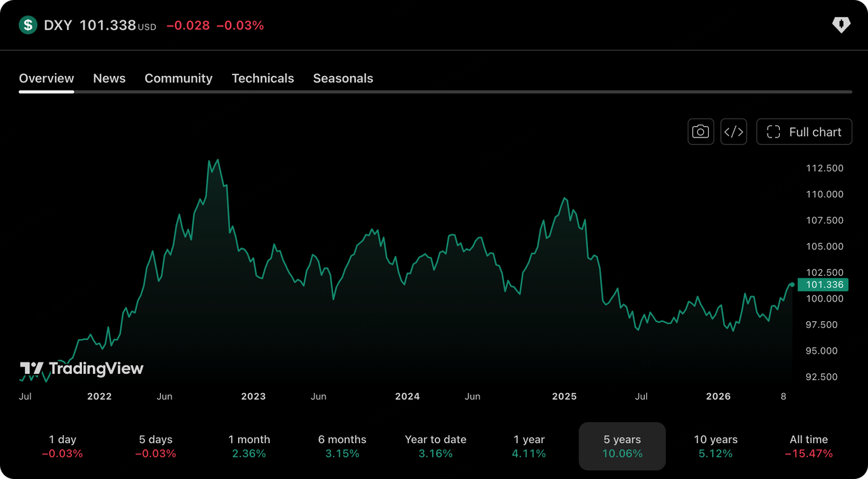Click the diamond badge icon top right
This screenshot has height=479, width=868.
click(x=841, y=26)
